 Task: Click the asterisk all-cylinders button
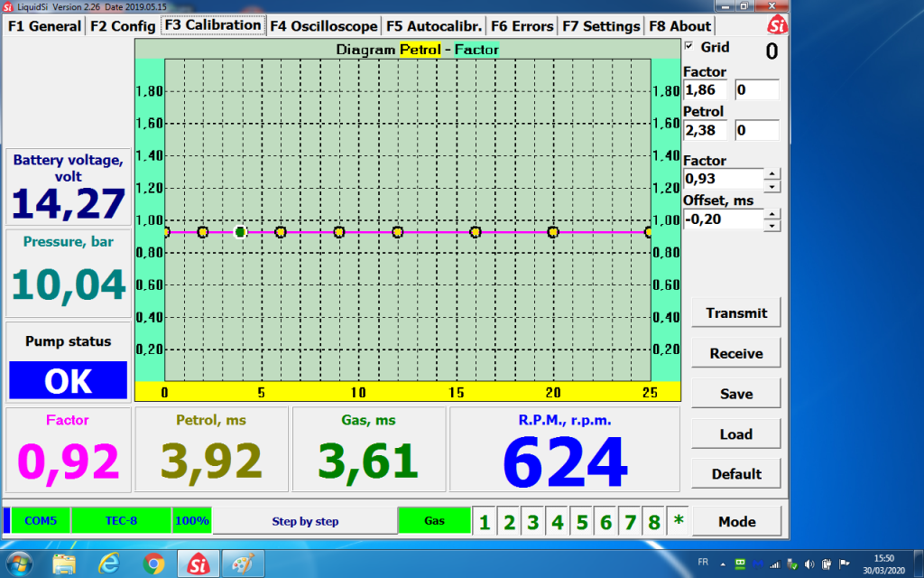678,521
